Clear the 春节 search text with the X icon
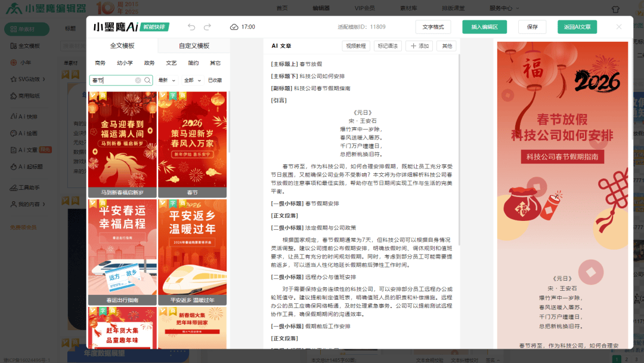The height and width of the screenshot is (363, 644). pos(138,80)
